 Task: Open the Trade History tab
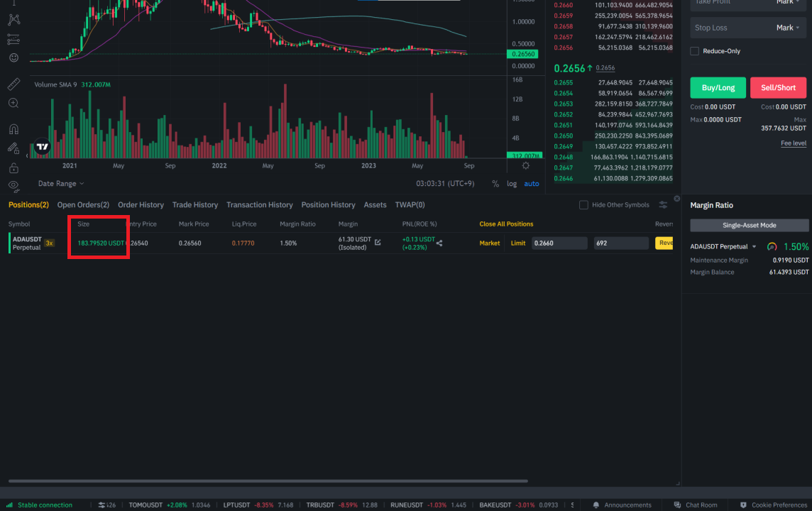pos(194,205)
